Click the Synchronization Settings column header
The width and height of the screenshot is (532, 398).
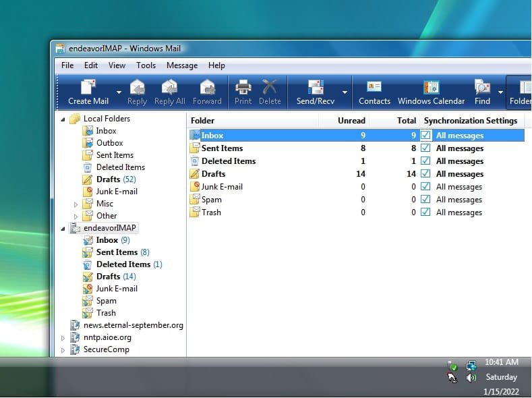[472, 121]
